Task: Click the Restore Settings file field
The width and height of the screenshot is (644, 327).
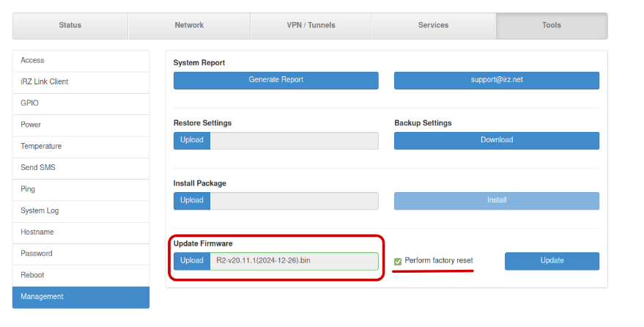Action: (x=294, y=141)
